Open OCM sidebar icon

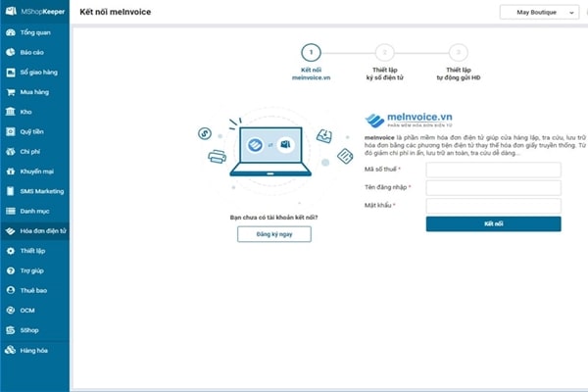11,311
